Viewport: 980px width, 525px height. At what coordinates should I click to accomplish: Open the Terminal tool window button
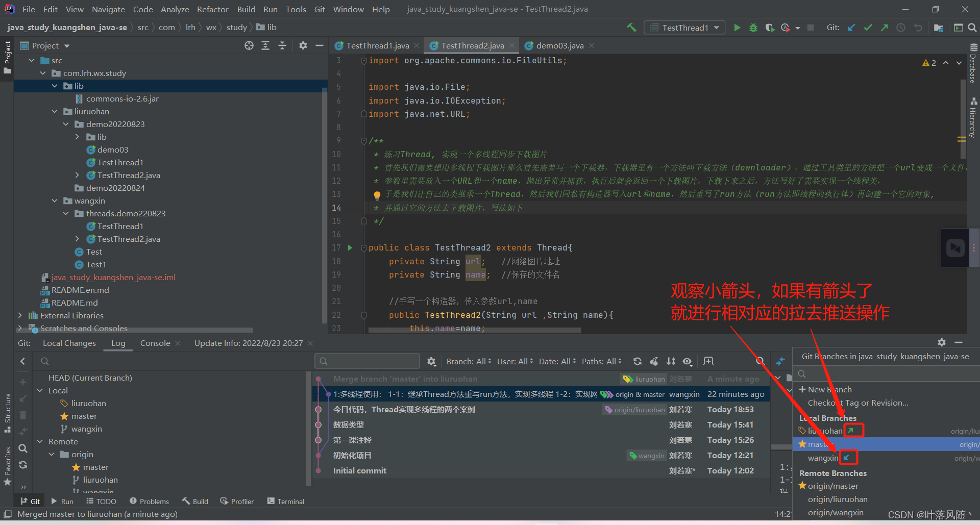tap(286, 501)
